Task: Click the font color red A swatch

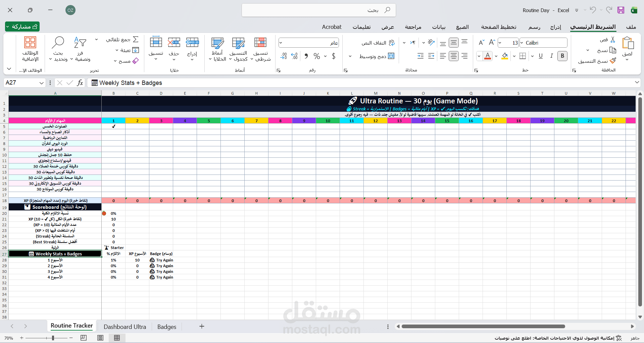Action: click(488, 56)
